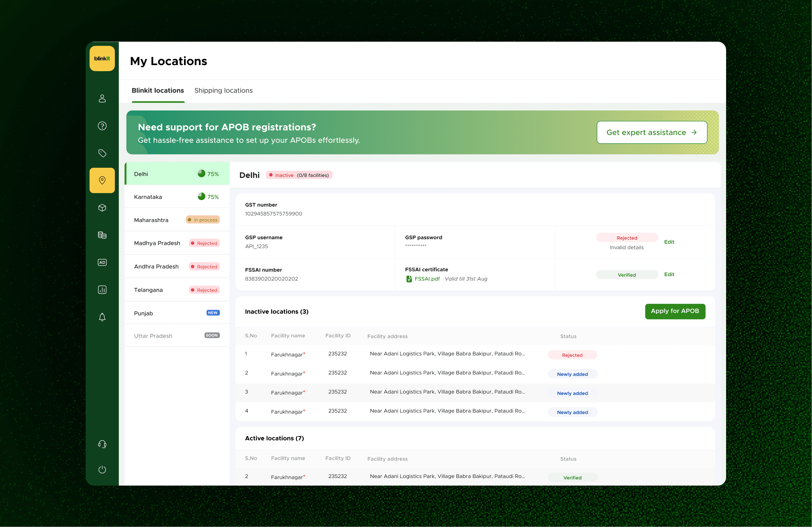Click the headset support icon
Screen dimensions: 812x527
pos(102,444)
